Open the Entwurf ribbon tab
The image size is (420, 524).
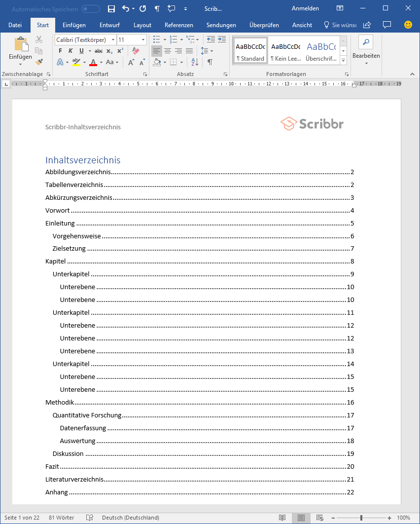point(109,25)
